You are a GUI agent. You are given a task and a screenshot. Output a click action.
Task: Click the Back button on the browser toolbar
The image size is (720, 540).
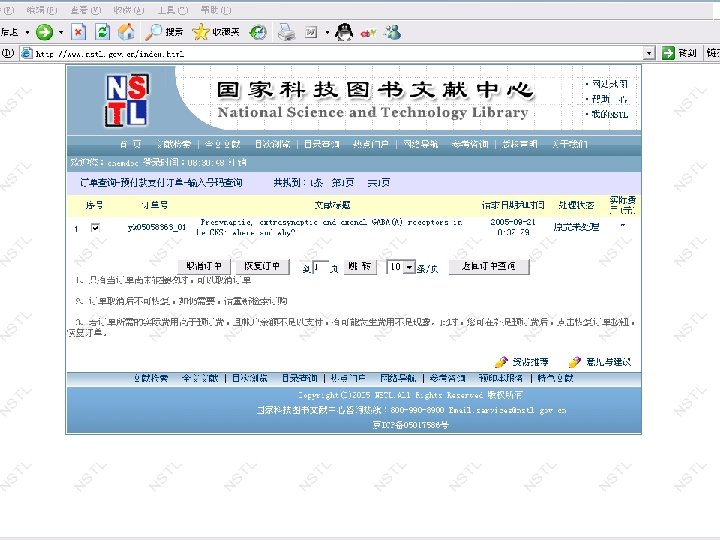[11, 32]
